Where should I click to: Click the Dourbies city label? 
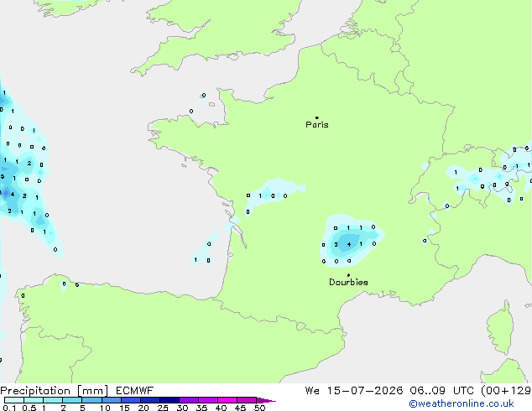[348, 282]
